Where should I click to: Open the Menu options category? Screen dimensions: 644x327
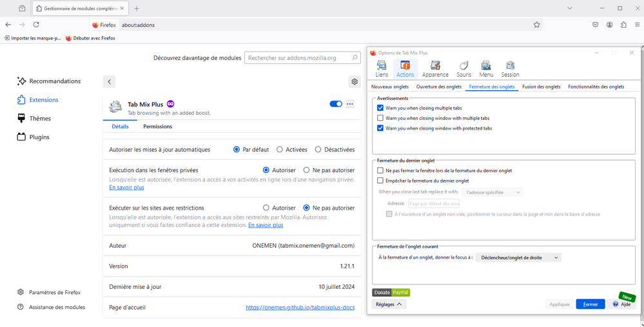(486, 68)
